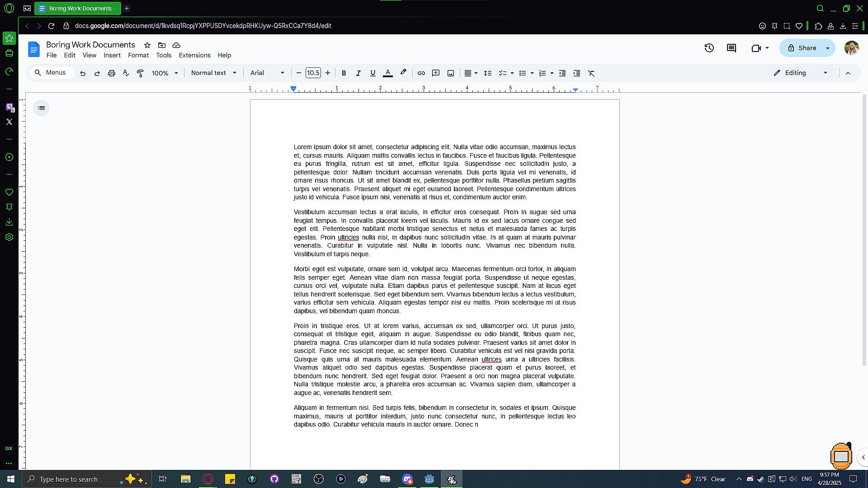Click the Undo icon in toolbar
The width and height of the screenshot is (868, 488).
tap(83, 73)
